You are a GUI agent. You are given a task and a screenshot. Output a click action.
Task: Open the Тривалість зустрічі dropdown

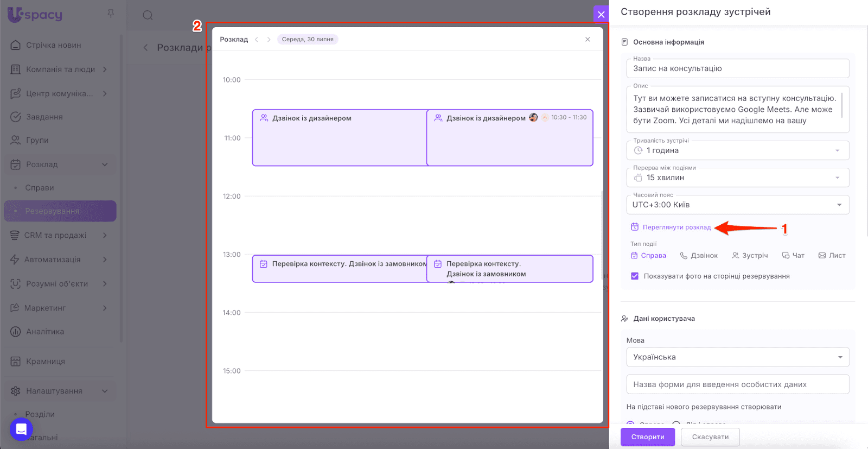click(x=738, y=150)
